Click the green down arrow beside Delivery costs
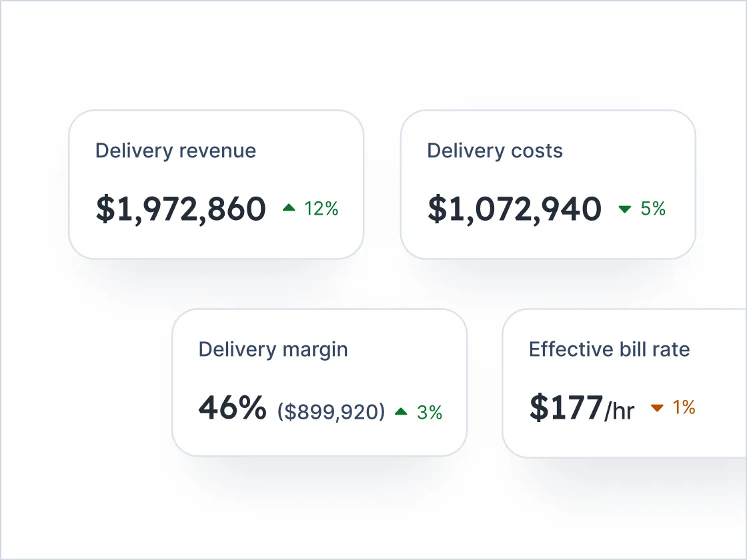Viewport: 747px width, 560px height. (625, 209)
